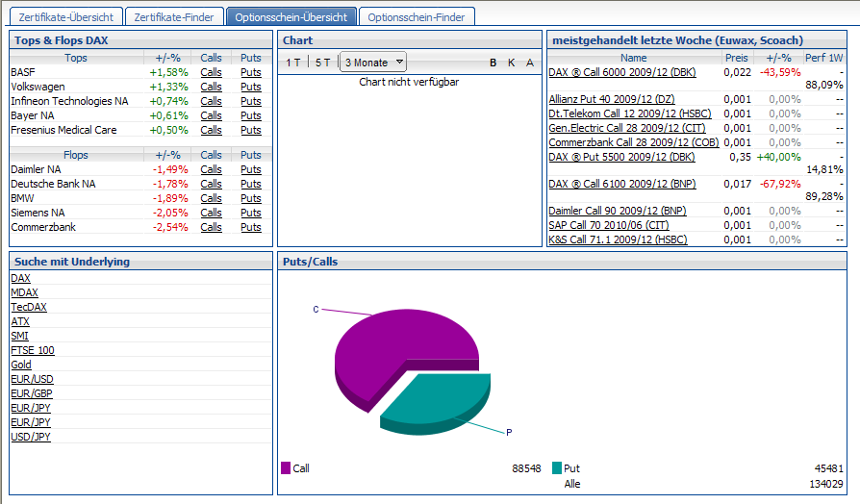
Task: Click the purple Call legend swatch
Action: (x=286, y=468)
